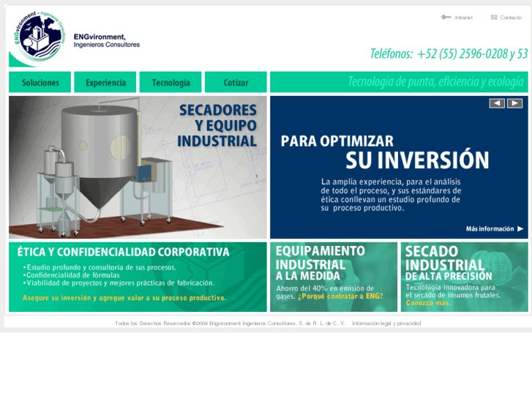Click Tecnología de punta slogan banner
Screen dimensions: 532x399
[x=399, y=82]
